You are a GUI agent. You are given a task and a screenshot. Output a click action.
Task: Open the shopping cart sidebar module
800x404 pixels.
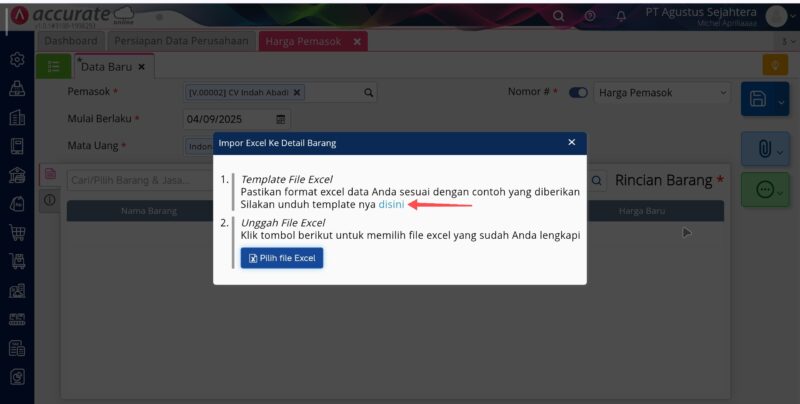click(x=17, y=233)
